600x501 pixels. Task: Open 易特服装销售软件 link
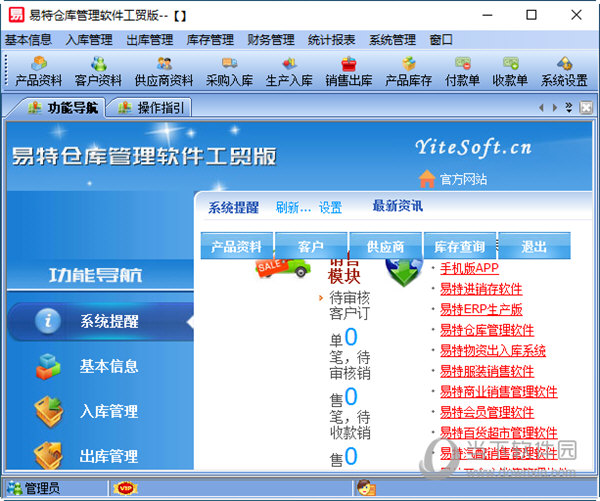pyautogui.click(x=487, y=371)
